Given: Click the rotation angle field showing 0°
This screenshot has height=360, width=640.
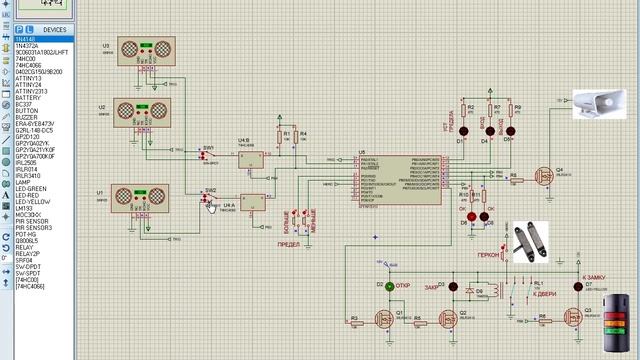Looking at the screenshot, I should pyautogui.click(x=7, y=258).
